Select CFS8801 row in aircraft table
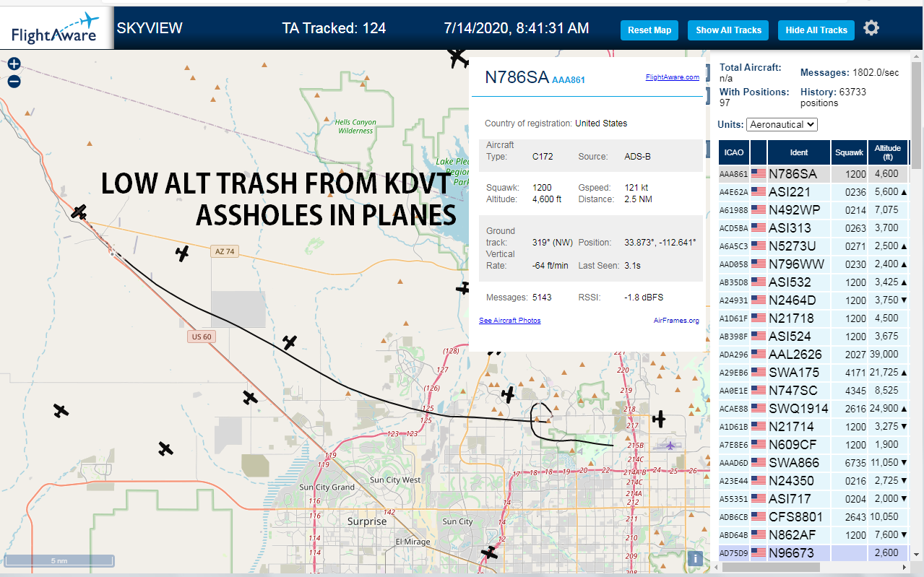924x577 pixels. (813, 517)
